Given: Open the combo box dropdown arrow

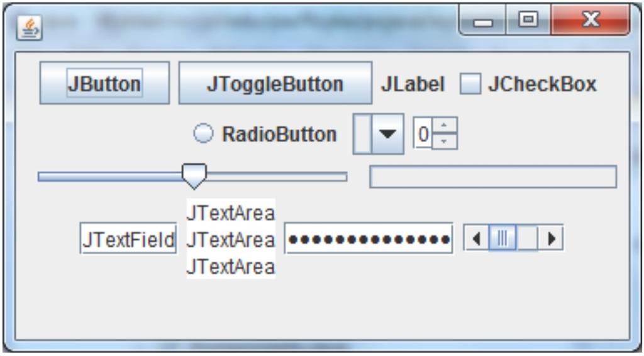Looking at the screenshot, I should coord(387,134).
